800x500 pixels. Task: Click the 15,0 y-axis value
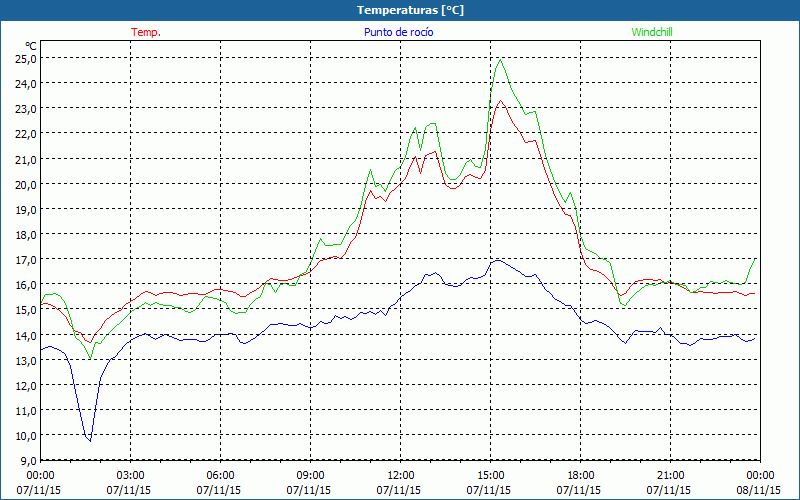click(26, 310)
